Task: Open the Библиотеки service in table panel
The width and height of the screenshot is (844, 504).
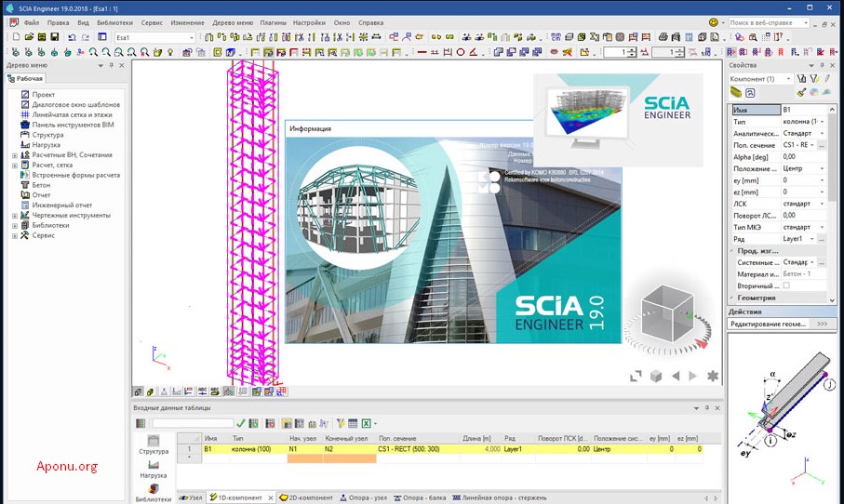Action: point(154,493)
